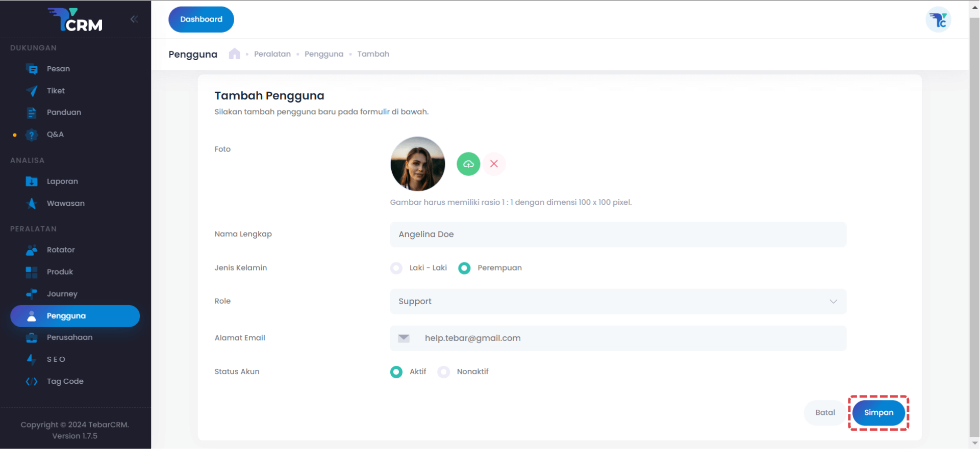Set account status to Nonaktif
Viewport: 980px width, 449px height.
coord(444,372)
